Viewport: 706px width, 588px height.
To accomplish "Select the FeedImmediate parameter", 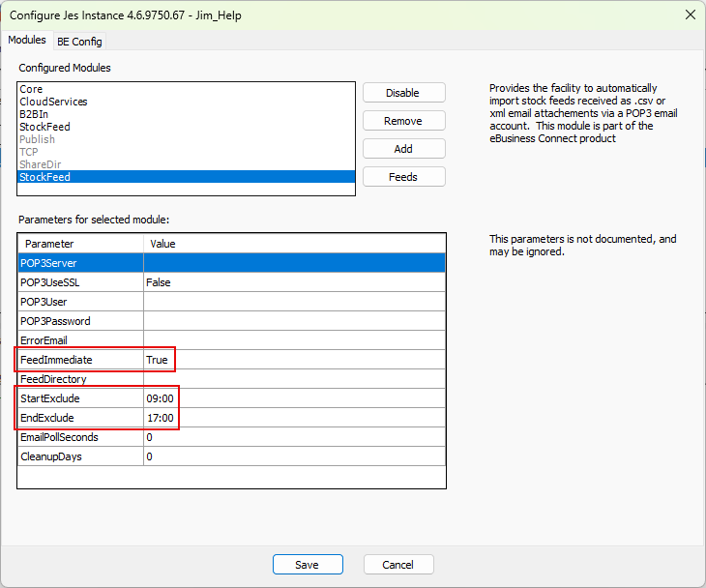I will [x=80, y=360].
